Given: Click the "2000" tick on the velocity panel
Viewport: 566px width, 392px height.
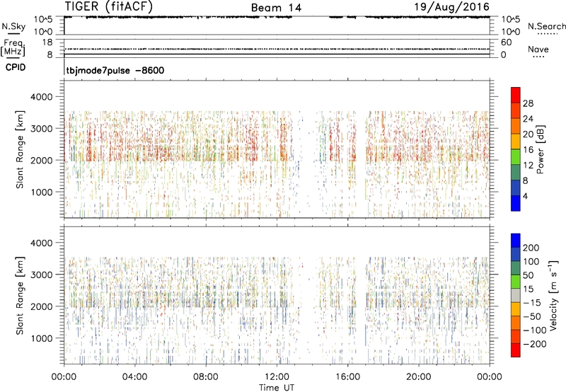Looking at the screenshot, I should coord(42,306).
